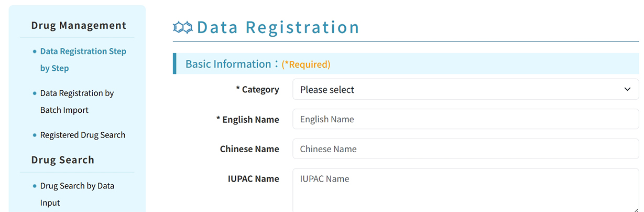The image size is (644, 212).
Task: Open the Category 'Please select' dropdown
Action: pyautogui.click(x=465, y=89)
